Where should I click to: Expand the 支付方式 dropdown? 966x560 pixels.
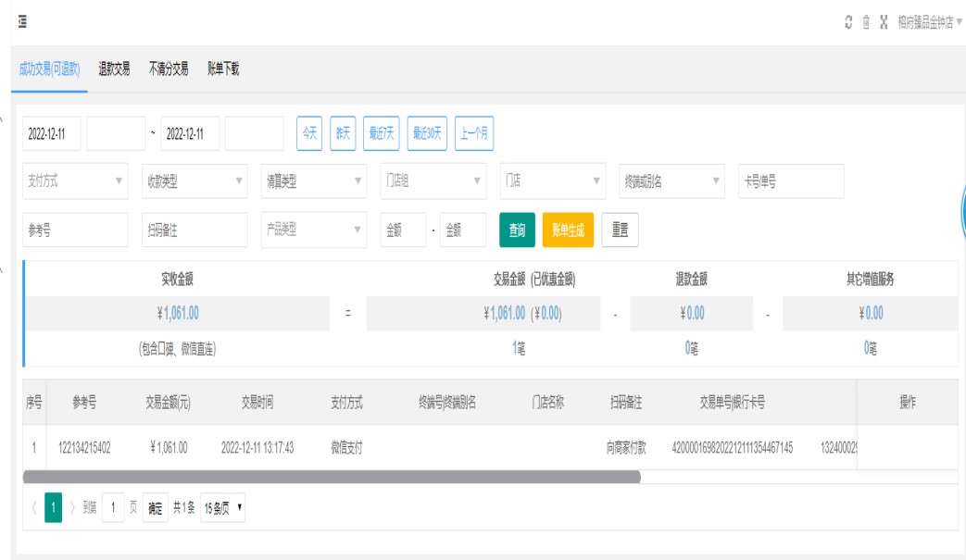pos(75,181)
